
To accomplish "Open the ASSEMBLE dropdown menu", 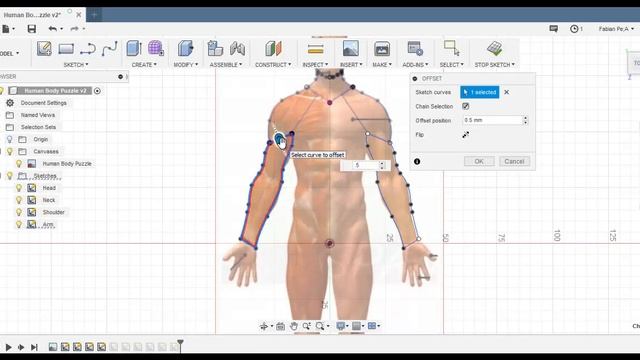I will [226, 65].
